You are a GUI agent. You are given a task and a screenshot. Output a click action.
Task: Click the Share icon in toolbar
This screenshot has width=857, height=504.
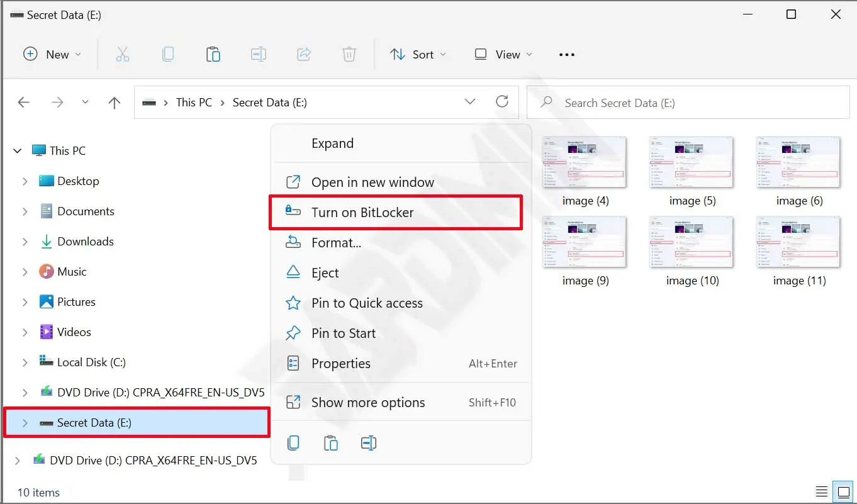[x=304, y=55]
